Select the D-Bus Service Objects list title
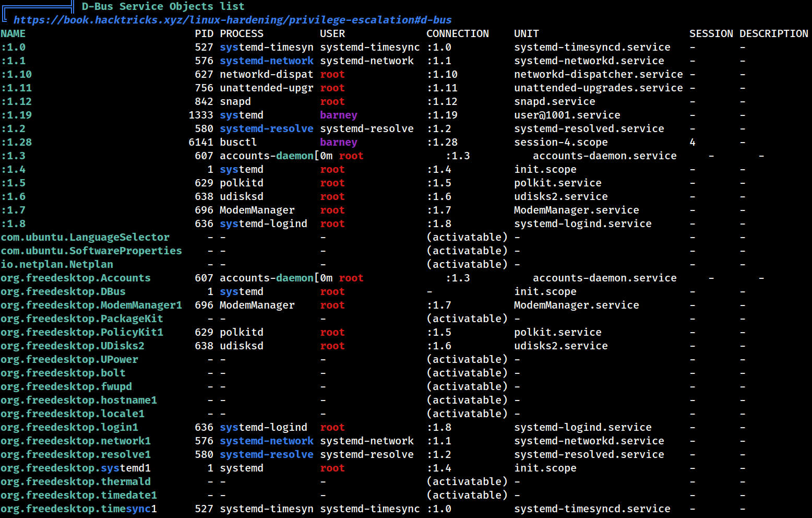This screenshot has width=812, height=518. [163, 6]
